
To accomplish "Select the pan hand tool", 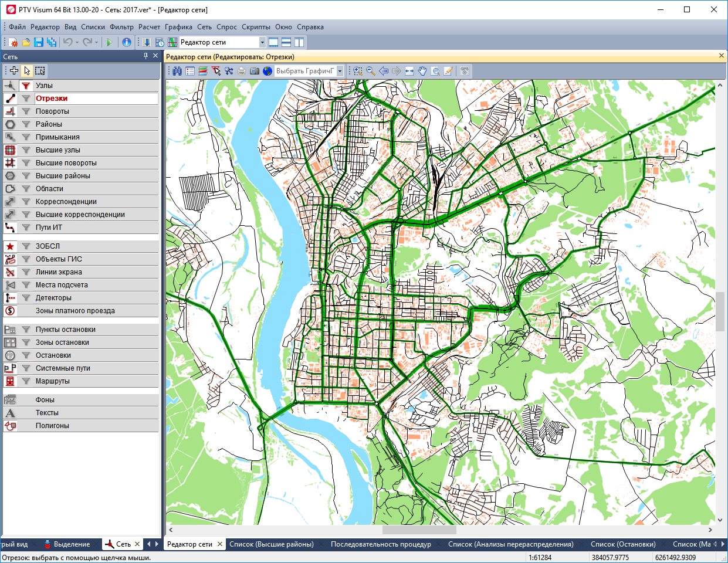I will coord(422,71).
